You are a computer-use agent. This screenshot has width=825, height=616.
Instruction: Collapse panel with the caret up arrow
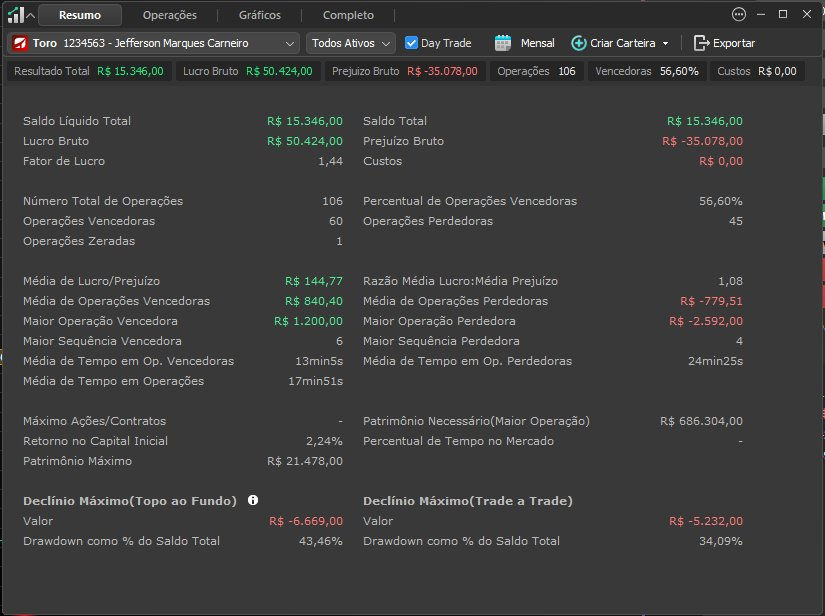click(x=31, y=15)
